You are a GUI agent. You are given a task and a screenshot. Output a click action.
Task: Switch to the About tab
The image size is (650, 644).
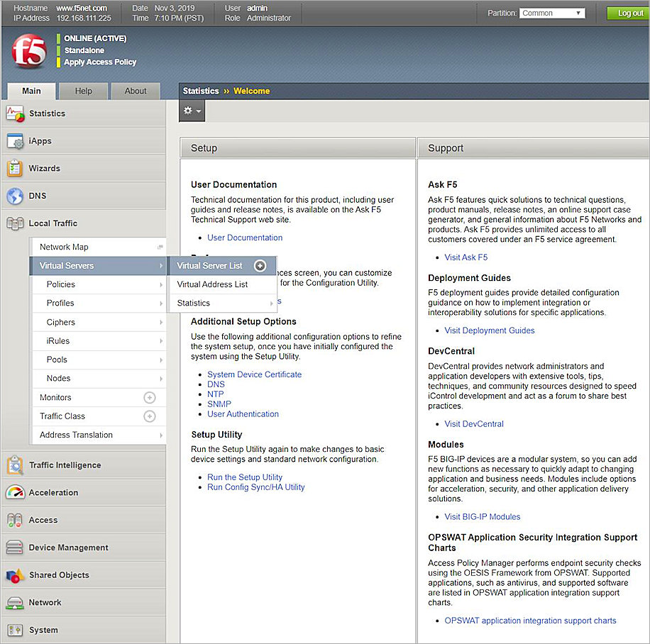coord(135,91)
